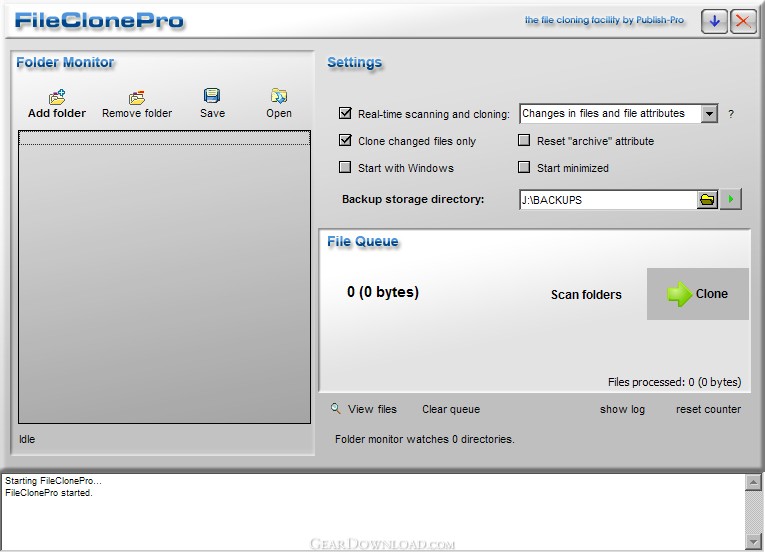This screenshot has width=765, height=552.
Task: Click the Save label
Action: [212, 113]
